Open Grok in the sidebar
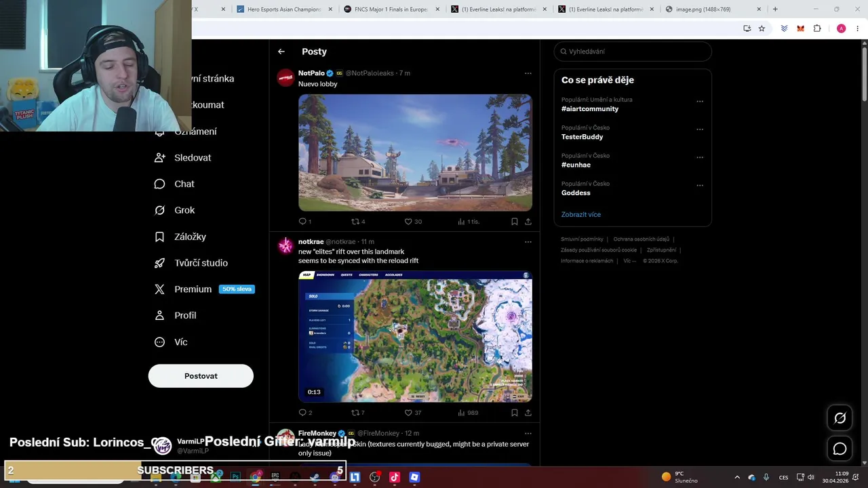Viewport: 868px width, 488px height. click(x=175, y=211)
